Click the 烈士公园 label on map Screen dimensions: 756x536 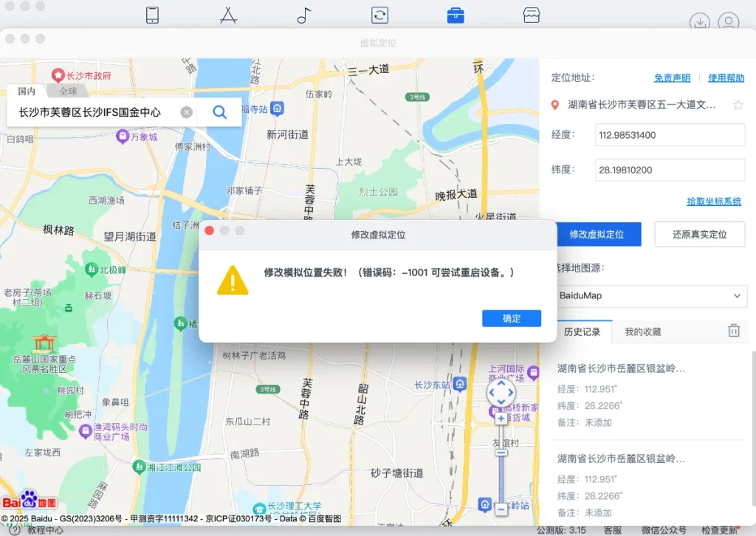coord(379,192)
